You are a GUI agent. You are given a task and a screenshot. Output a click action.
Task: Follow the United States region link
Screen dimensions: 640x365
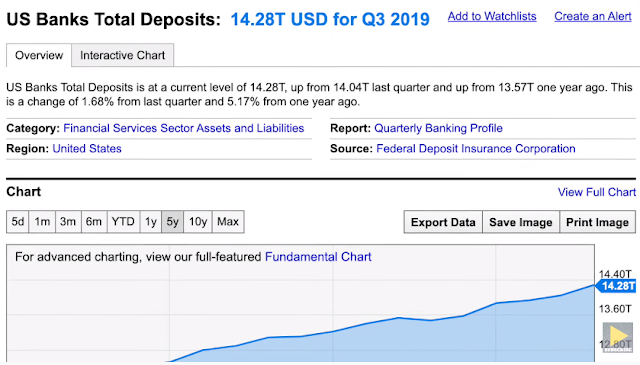click(x=87, y=149)
